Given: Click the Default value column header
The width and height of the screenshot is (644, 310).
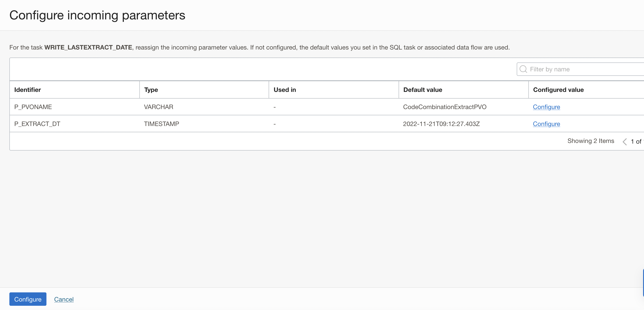Looking at the screenshot, I should point(422,90).
